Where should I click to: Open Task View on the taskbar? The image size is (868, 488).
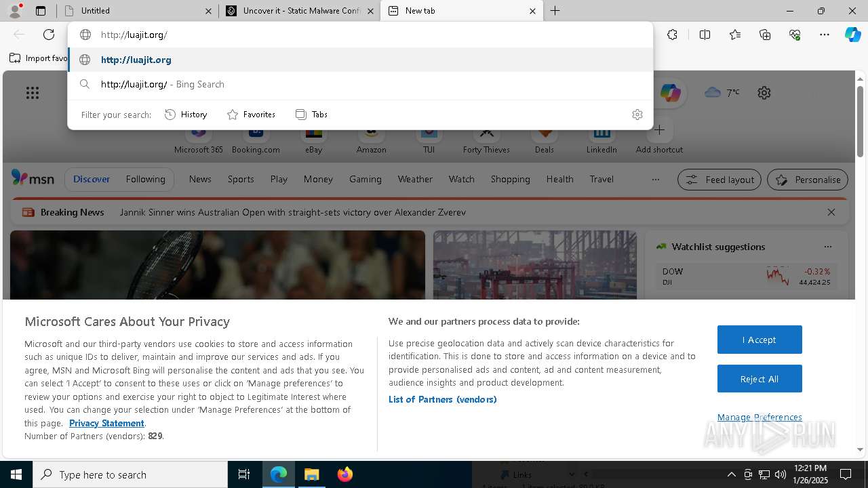click(244, 474)
